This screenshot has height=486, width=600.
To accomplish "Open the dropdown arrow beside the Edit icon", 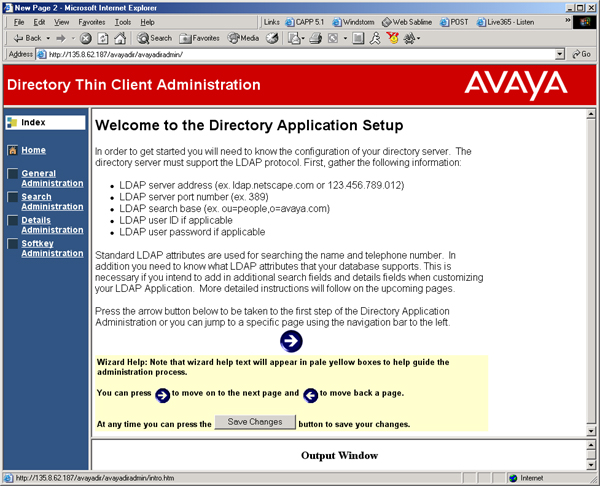I will [345, 38].
